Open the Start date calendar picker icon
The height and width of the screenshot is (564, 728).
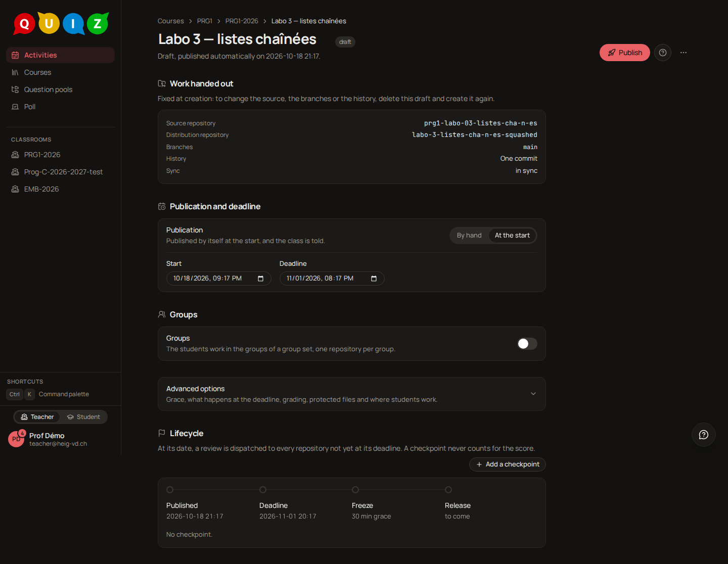[x=261, y=278]
